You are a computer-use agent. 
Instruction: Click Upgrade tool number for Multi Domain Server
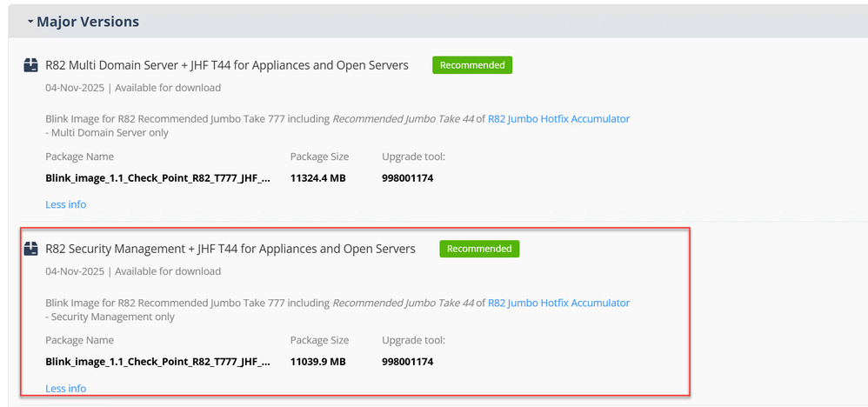[x=407, y=178]
